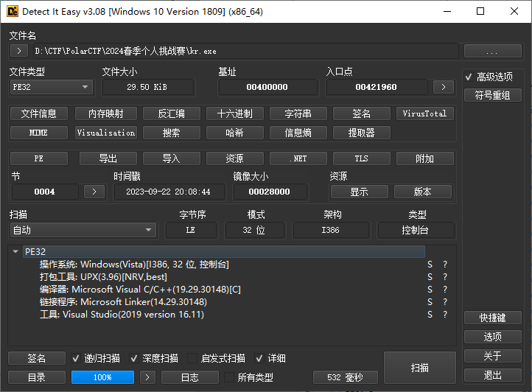The height and width of the screenshot is (392, 532).
Task: Open the 字符串 strings view
Action: (x=298, y=113)
